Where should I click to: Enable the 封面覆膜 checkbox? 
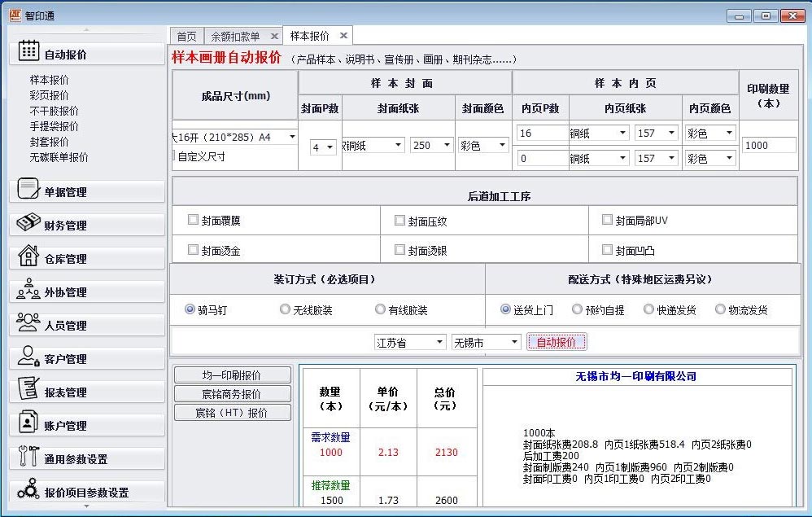pyautogui.click(x=193, y=220)
